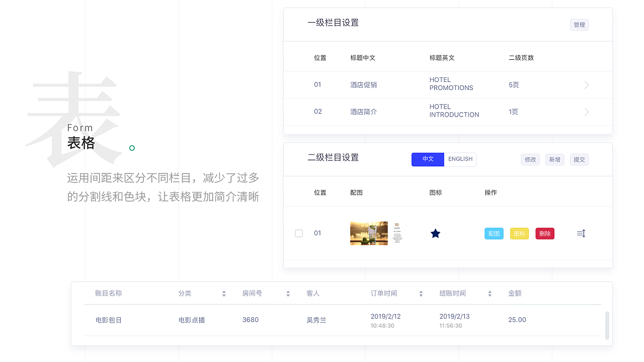Sort the table by 结账时间 column arrows
644x362 pixels.
point(490,294)
